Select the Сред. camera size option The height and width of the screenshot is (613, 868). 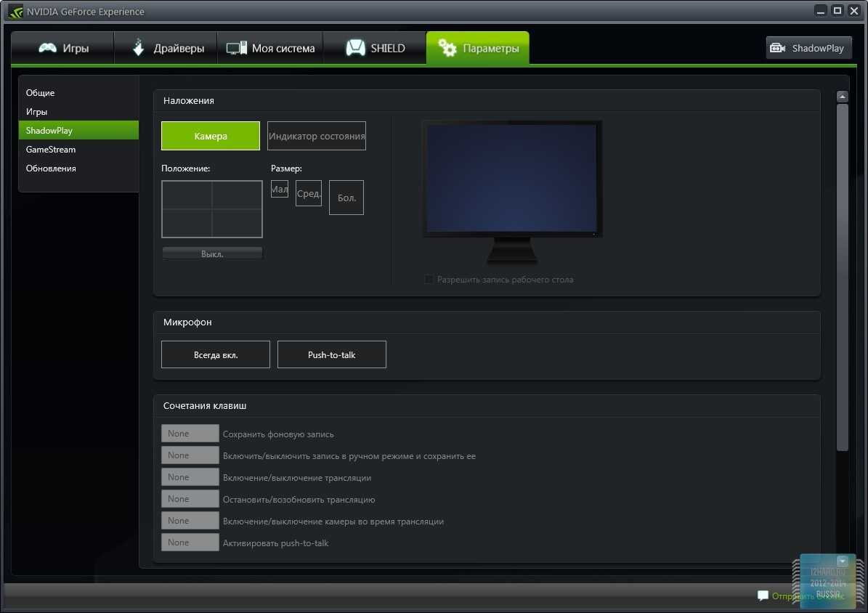(309, 194)
